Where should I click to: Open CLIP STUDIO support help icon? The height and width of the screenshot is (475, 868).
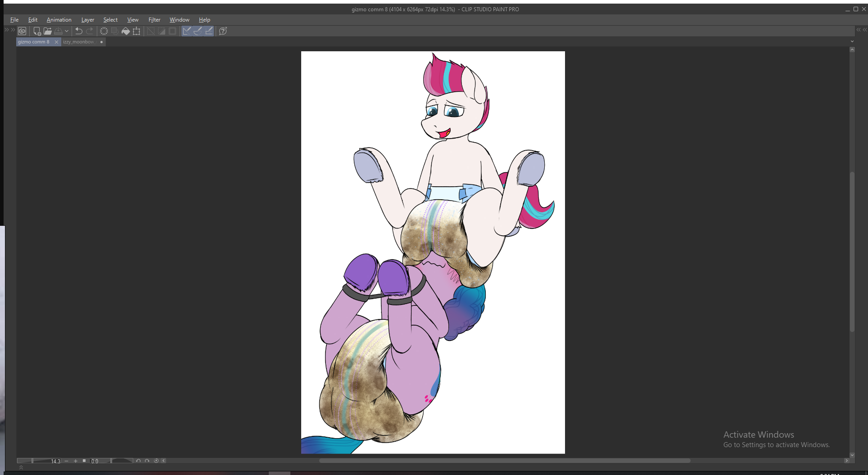pos(223,31)
